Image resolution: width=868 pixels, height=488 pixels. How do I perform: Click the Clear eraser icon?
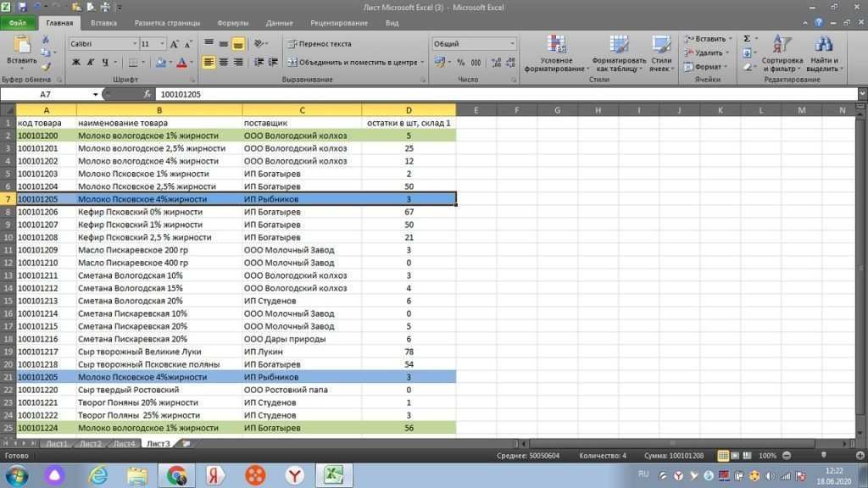pyautogui.click(x=747, y=66)
